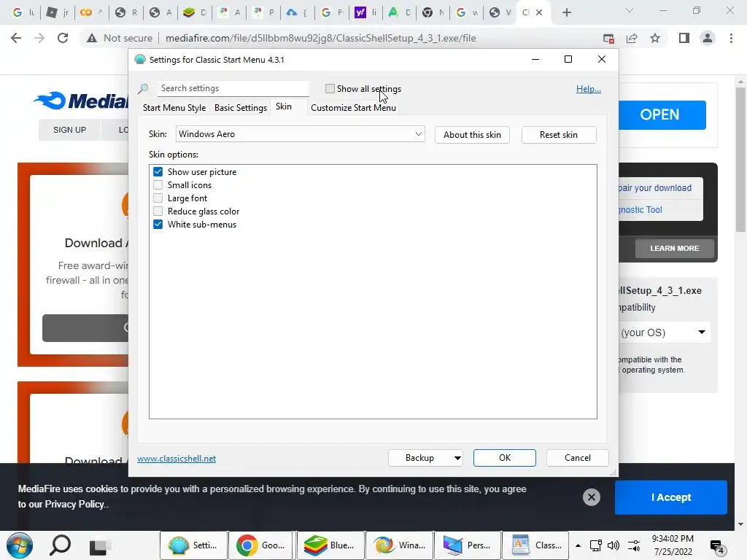This screenshot has height=560, width=747.
Task: Click the network icon in system tray
Action: (595, 545)
